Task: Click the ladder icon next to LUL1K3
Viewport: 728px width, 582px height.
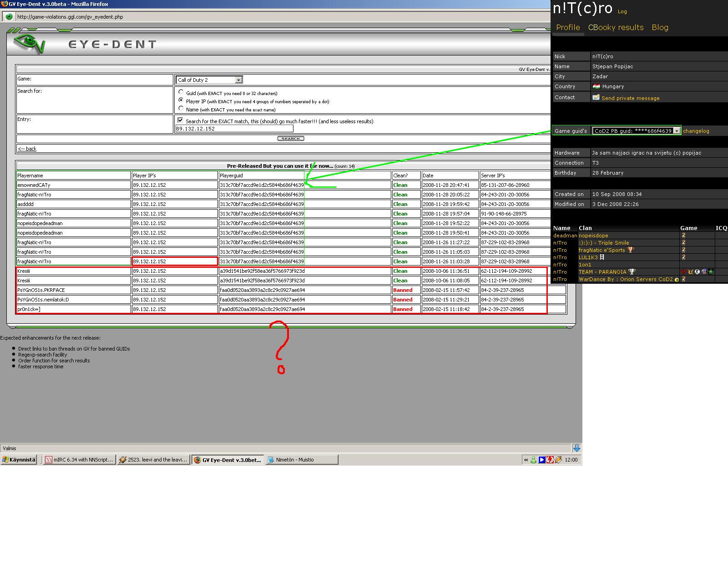Action: click(x=602, y=257)
